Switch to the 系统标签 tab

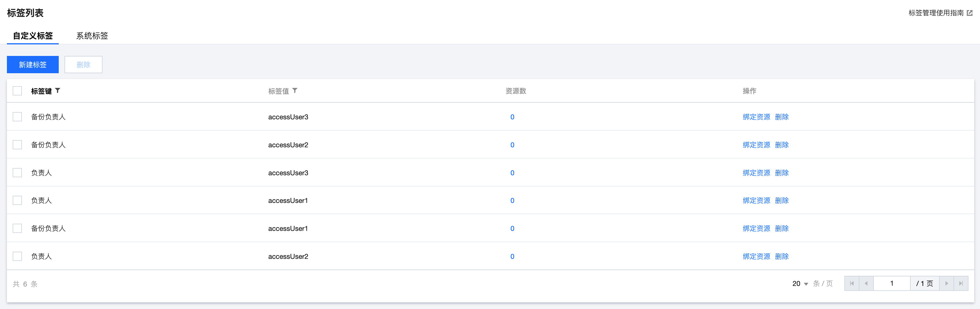[x=92, y=36]
